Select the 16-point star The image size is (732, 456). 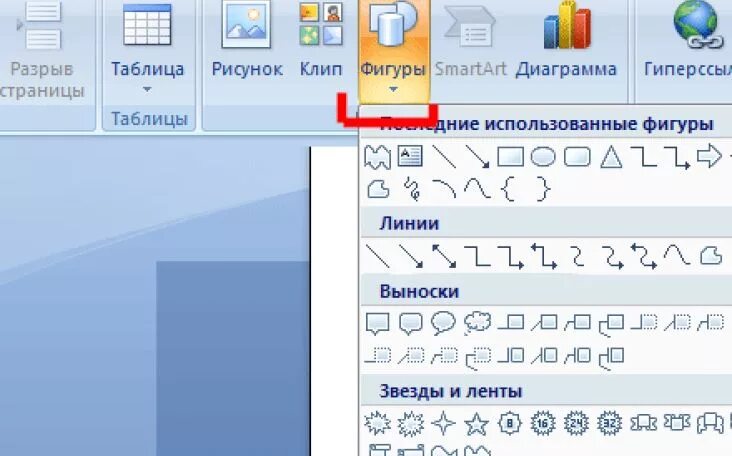tap(543, 423)
